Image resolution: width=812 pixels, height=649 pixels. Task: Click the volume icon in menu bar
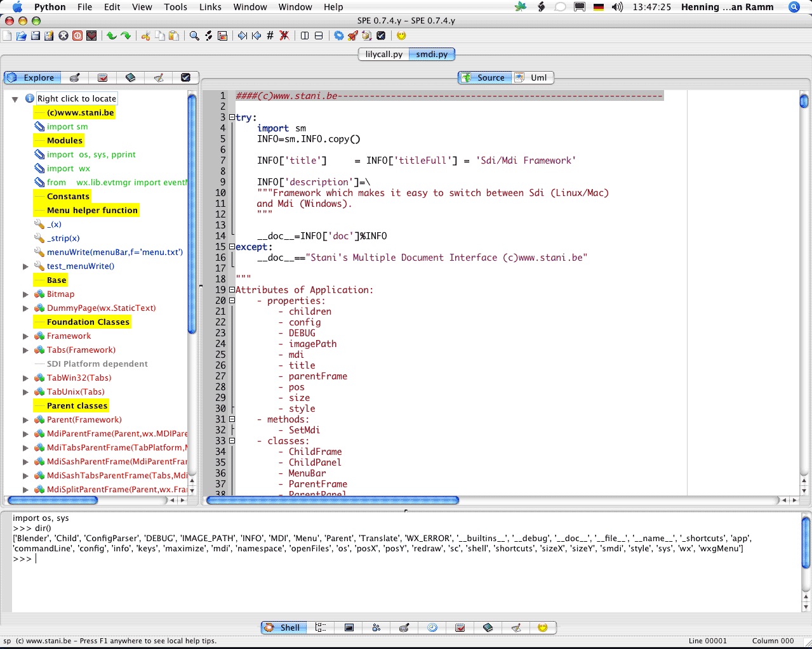point(617,7)
